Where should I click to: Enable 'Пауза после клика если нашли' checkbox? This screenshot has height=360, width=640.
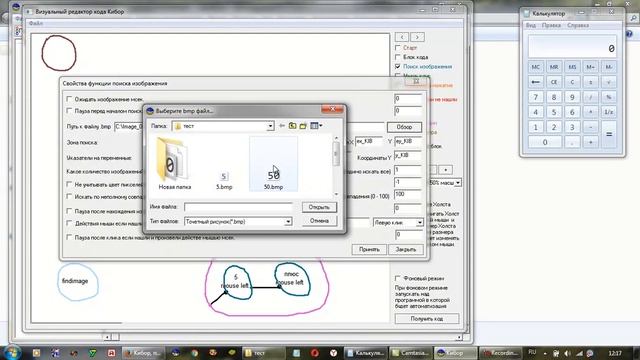69,237
